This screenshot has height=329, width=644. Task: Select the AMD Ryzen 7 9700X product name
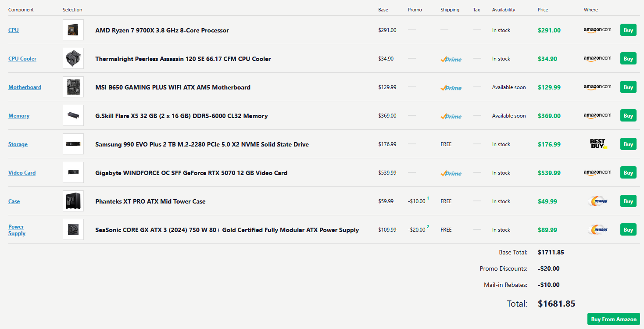pos(162,30)
